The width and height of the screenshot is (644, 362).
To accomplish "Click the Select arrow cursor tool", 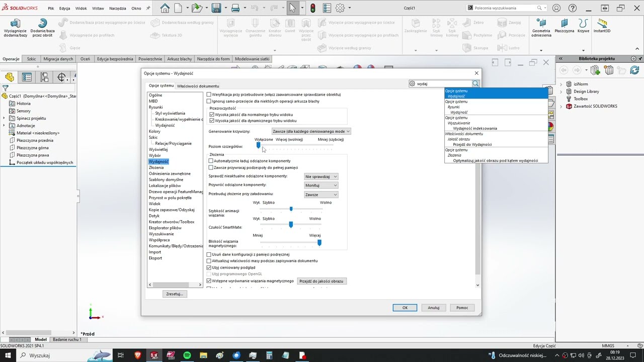I will click(x=292, y=8).
